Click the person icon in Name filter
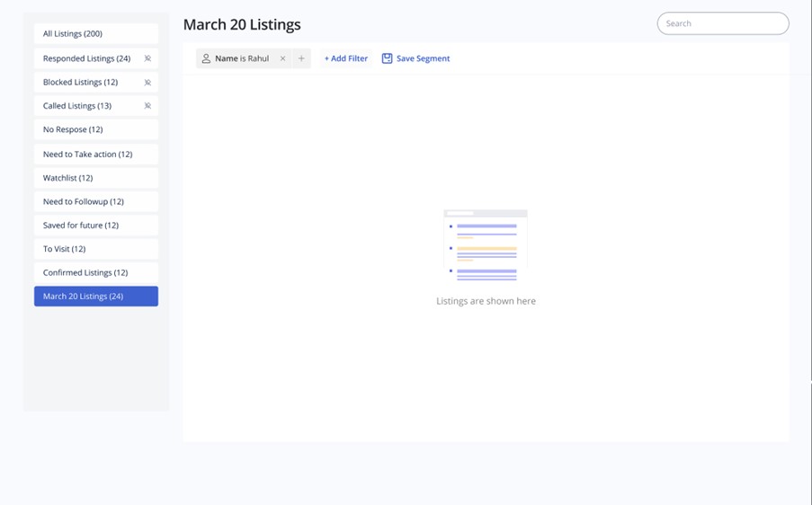812x505 pixels. click(206, 58)
